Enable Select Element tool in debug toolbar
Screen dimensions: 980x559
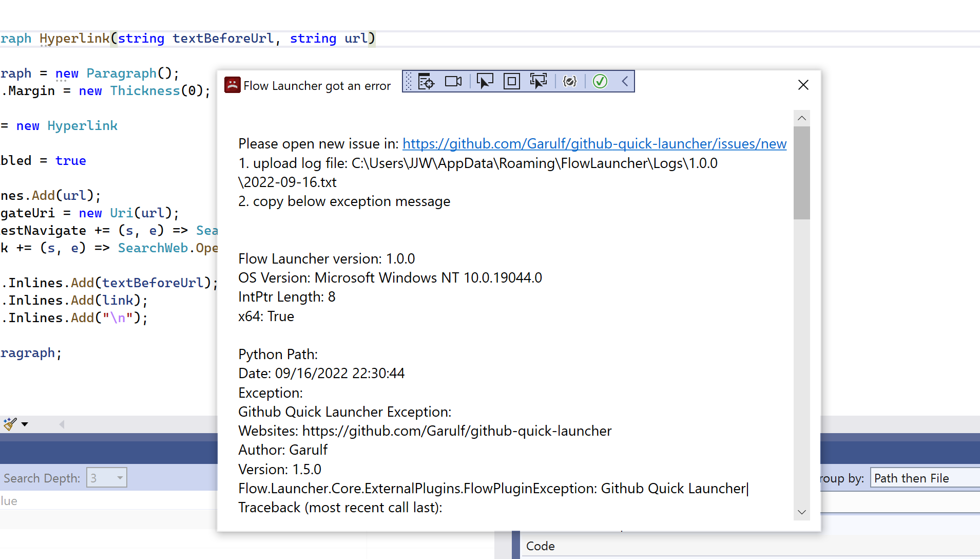coord(485,81)
